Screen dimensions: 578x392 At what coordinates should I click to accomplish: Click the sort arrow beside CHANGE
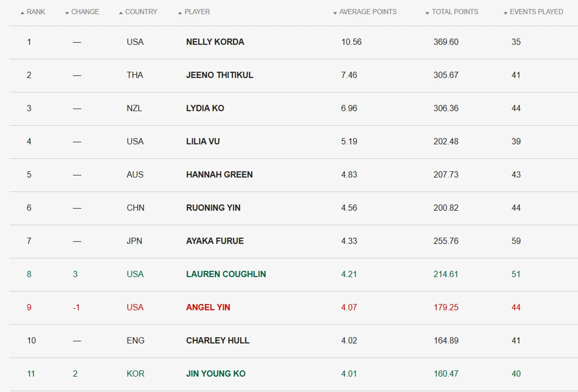coord(67,13)
